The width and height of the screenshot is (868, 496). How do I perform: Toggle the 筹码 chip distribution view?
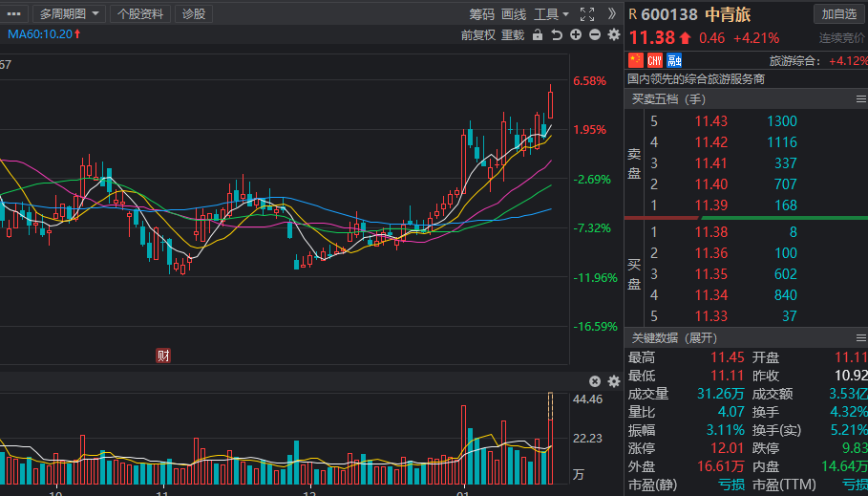coord(482,14)
